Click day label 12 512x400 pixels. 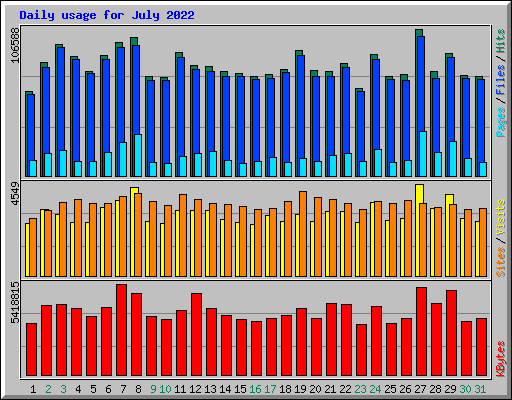tap(195, 389)
